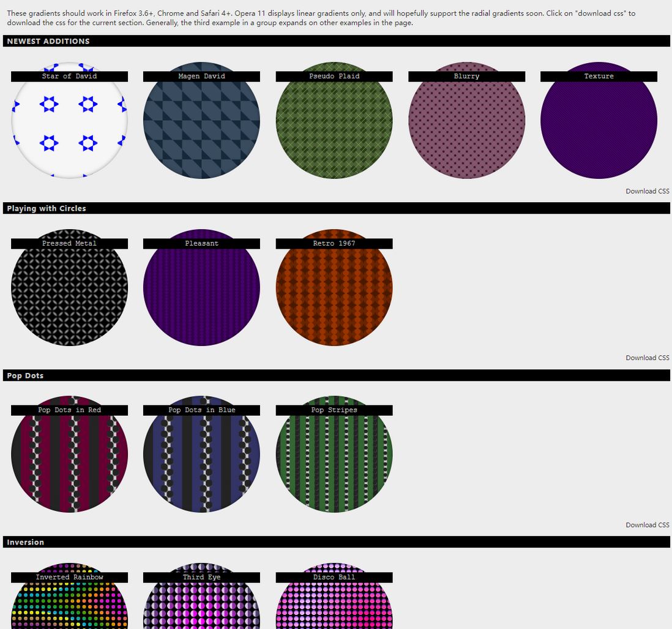Download CSS for Newest Additions section
The height and width of the screenshot is (629, 672).
point(647,191)
